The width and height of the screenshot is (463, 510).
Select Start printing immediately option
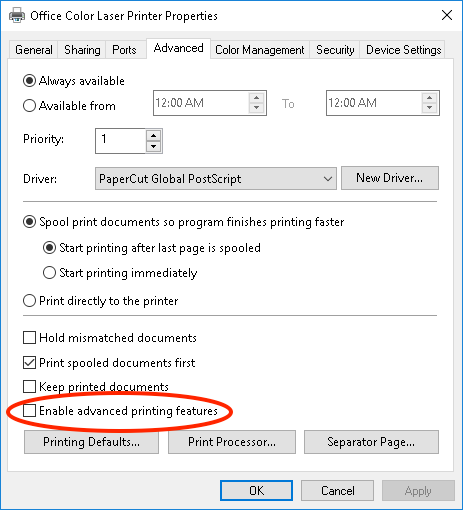point(49,273)
